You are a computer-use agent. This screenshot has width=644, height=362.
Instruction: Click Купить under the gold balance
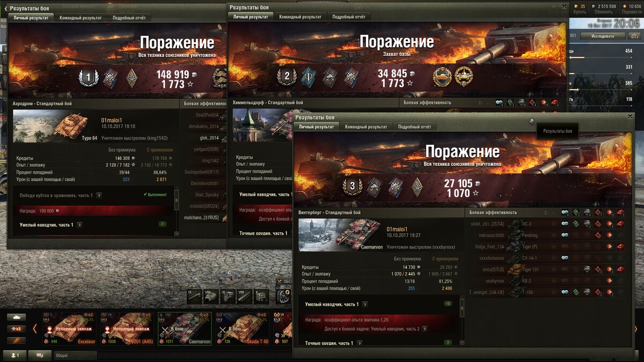tap(580, 12)
